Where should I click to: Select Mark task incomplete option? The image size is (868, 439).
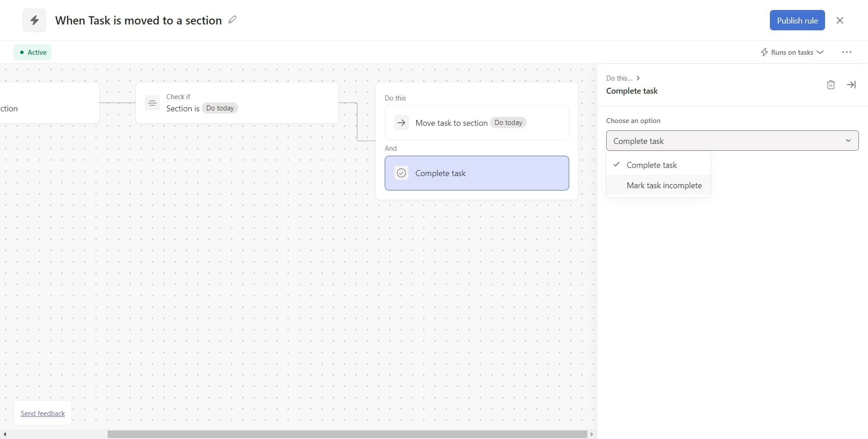[x=664, y=186]
